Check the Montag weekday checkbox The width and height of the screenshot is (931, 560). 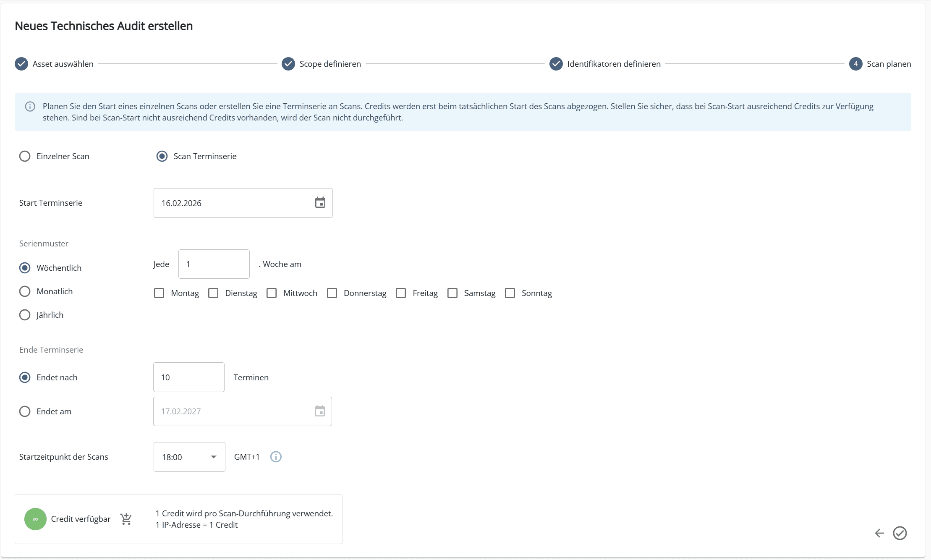(159, 293)
